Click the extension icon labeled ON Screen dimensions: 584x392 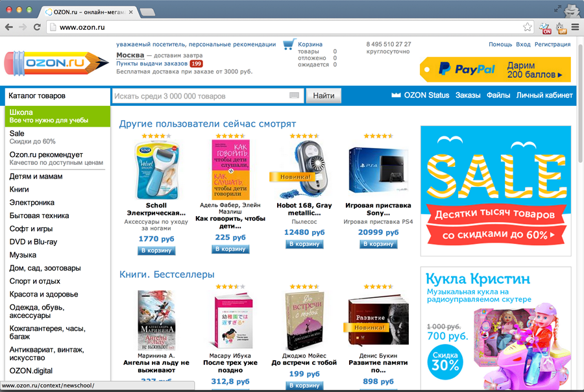click(x=545, y=28)
